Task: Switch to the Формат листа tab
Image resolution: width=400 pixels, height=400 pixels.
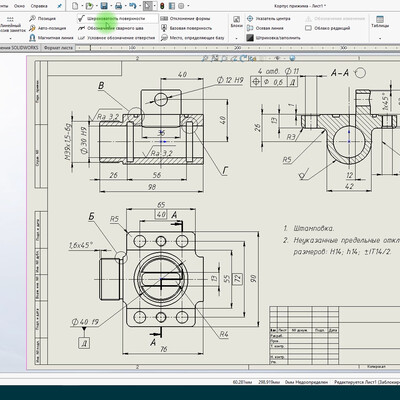Action: [x=58, y=48]
